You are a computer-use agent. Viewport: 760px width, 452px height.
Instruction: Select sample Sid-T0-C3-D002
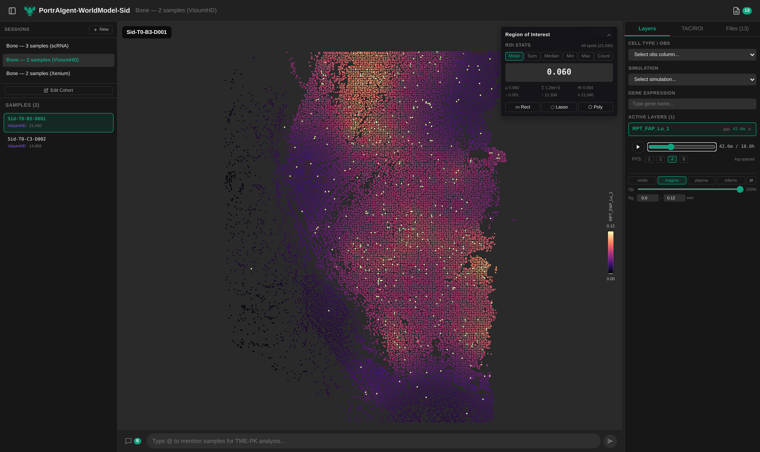(59, 142)
